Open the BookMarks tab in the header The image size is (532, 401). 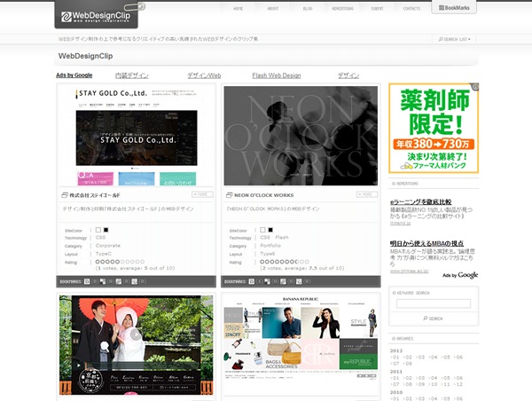pyautogui.click(x=454, y=7)
